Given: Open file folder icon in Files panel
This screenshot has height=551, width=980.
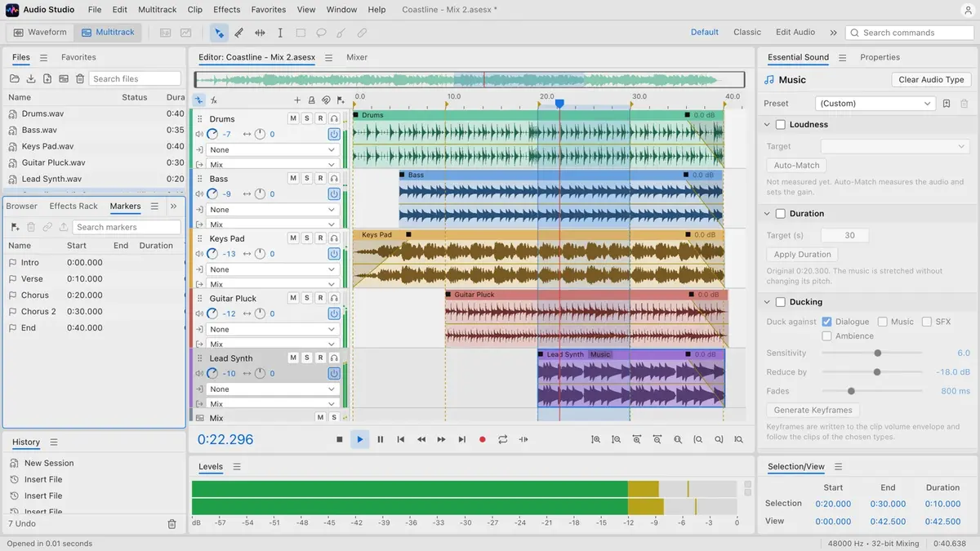Looking at the screenshot, I should click(15, 78).
